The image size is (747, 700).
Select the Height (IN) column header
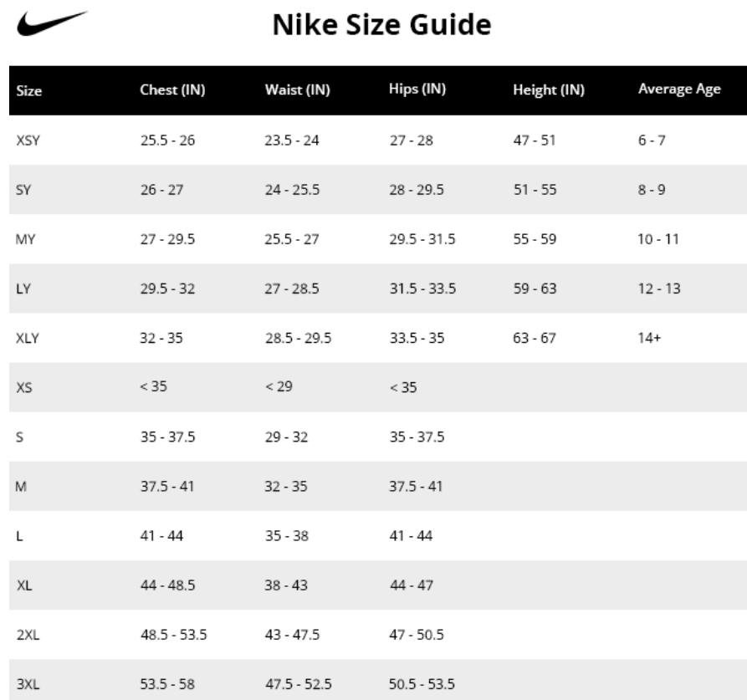tap(549, 89)
